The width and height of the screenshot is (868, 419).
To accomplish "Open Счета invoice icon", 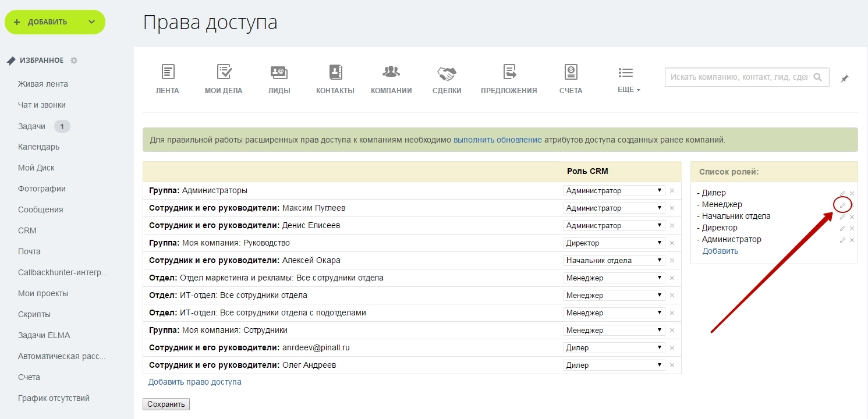I will point(571,72).
